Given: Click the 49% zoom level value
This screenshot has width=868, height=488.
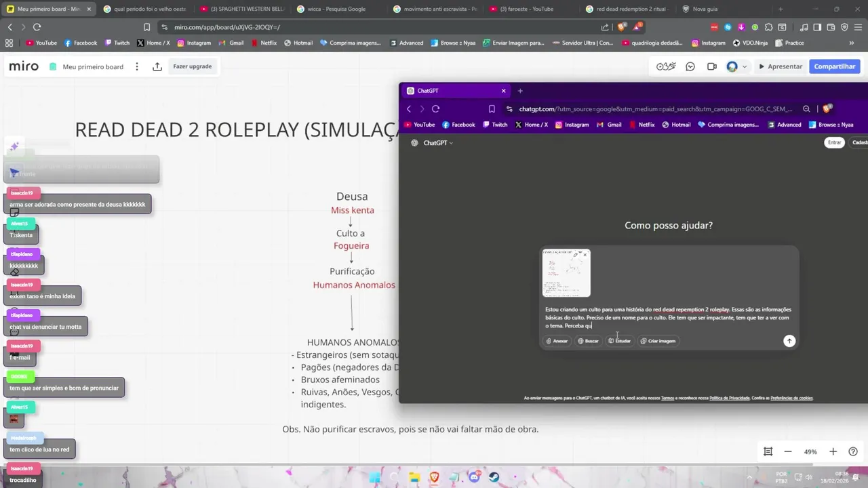Looking at the screenshot, I should pyautogui.click(x=810, y=451).
